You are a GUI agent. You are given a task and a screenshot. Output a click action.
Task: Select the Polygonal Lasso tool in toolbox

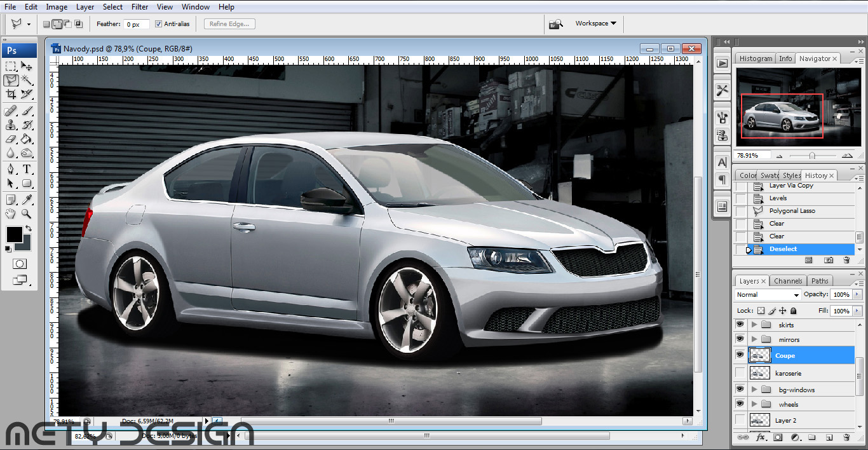[11, 80]
